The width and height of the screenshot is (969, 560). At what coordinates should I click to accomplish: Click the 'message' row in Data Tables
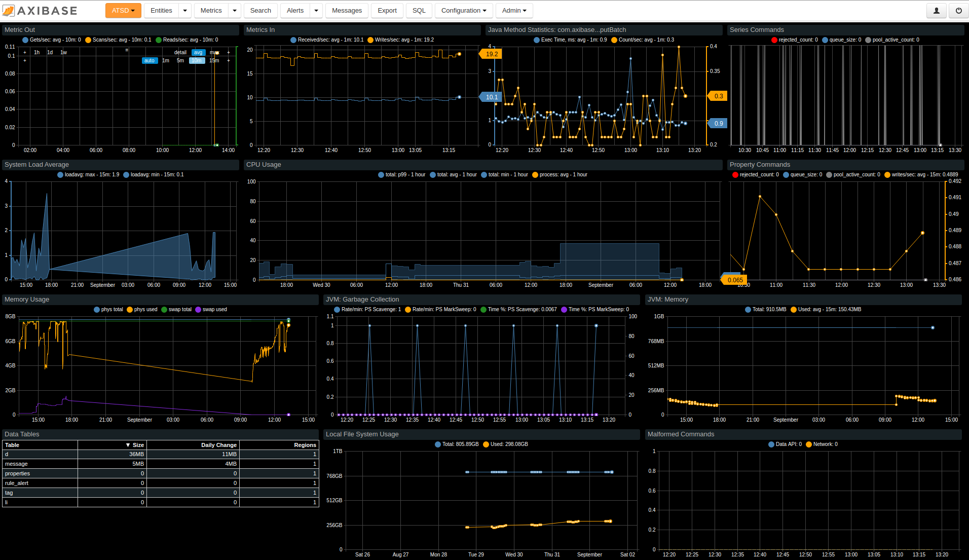(161, 464)
